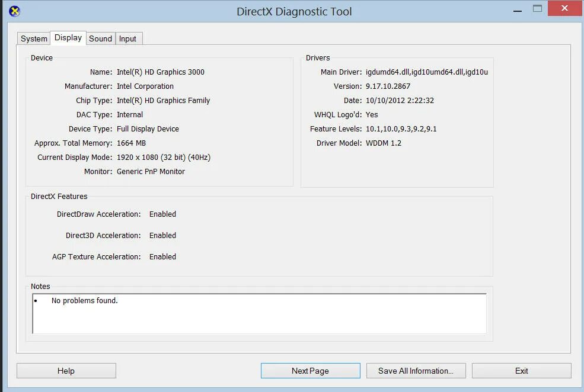Click the 'Device' group heading

[42, 57]
